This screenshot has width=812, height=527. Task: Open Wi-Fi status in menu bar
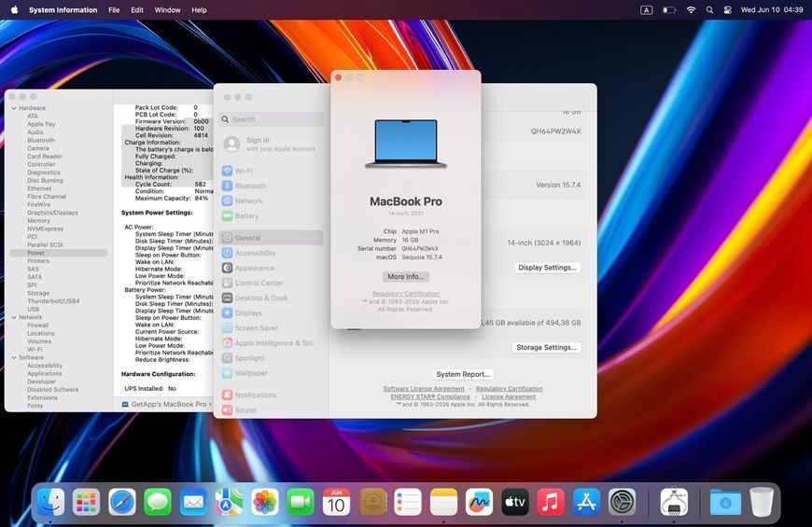(691, 10)
